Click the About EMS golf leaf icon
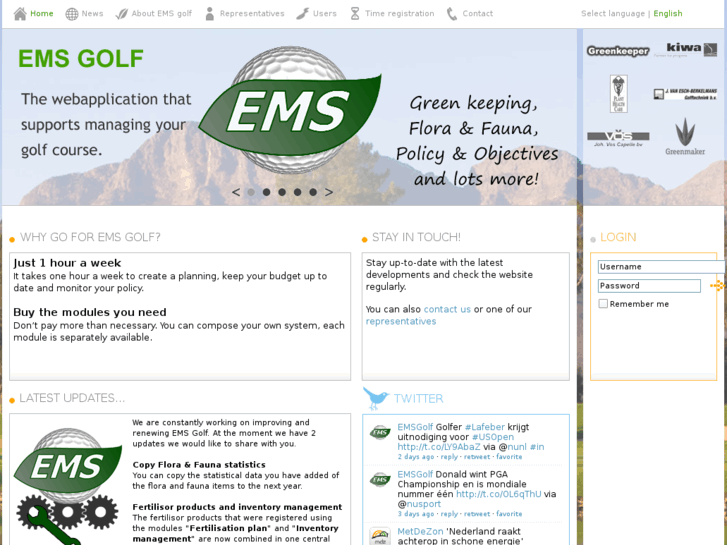The width and height of the screenshot is (727, 545). pos(121,14)
